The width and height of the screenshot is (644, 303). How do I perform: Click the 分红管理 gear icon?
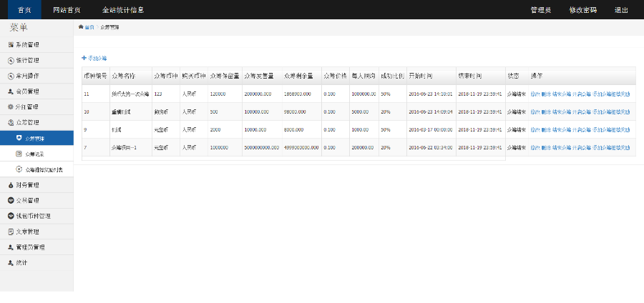click(x=11, y=107)
